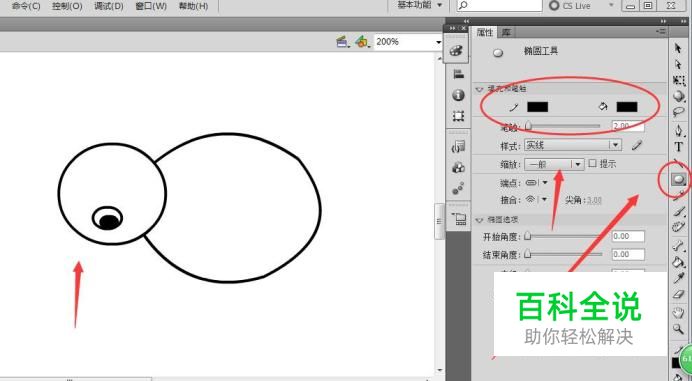Open the Project panel icon
The height and width of the screenshot is (381, 692).
(459, 219)
